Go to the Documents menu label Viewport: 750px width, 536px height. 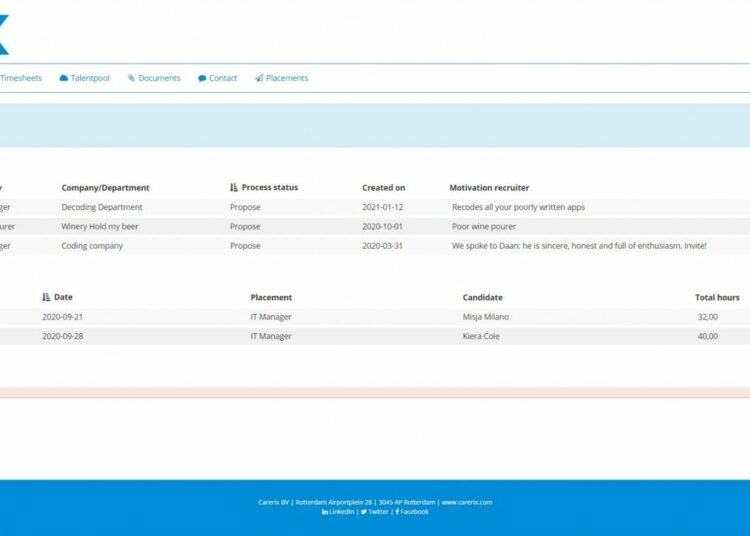click(159, 78)
